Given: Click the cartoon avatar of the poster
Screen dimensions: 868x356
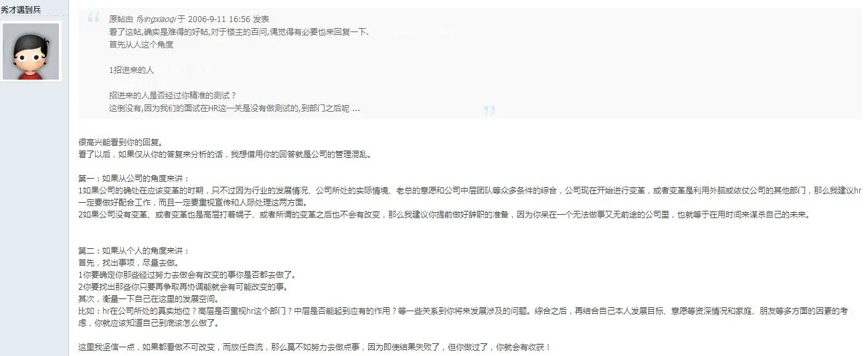Looking at the screenshot, I should click(31, 52).
